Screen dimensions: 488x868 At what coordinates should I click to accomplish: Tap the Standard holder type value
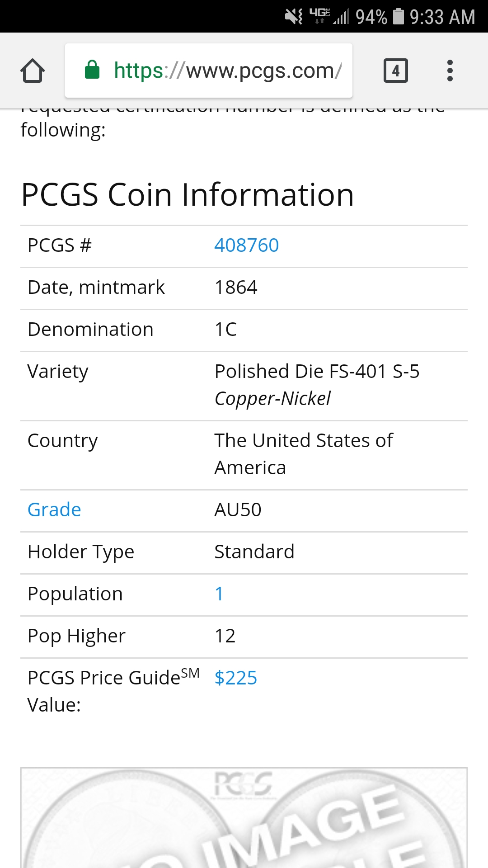254,552
